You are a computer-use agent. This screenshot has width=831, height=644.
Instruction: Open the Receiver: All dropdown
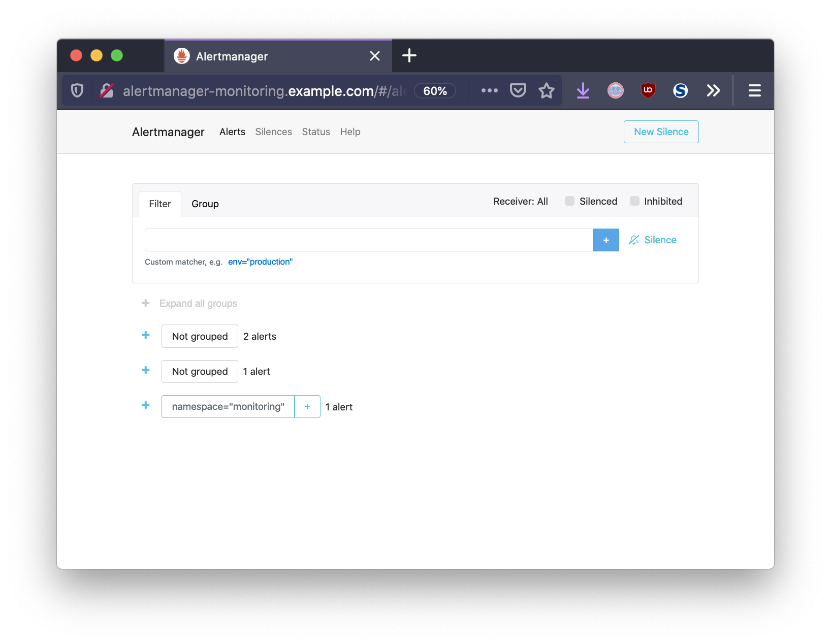520,201
